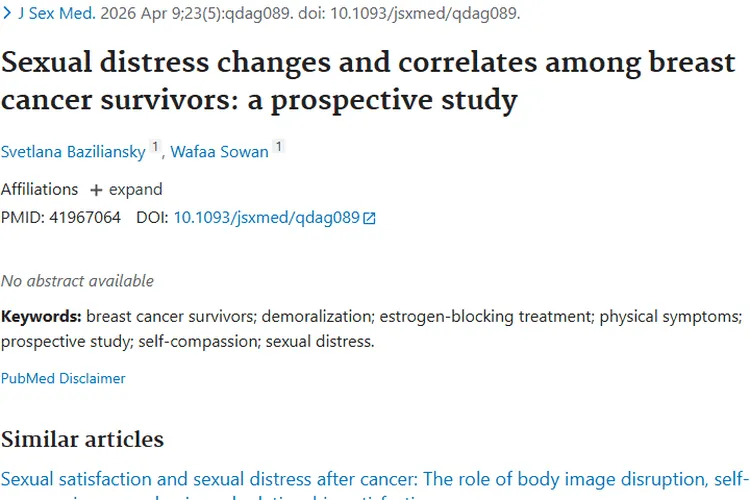
Task: Click affiliation superscript 1 after Baziliansky
Action: (x=155, y=148)
